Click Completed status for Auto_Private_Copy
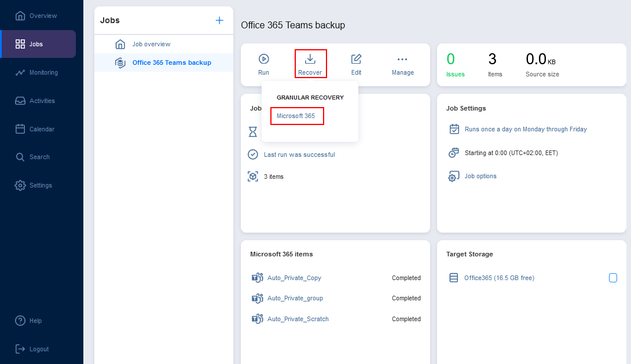The image size is (631, 364). pos(406,278)
